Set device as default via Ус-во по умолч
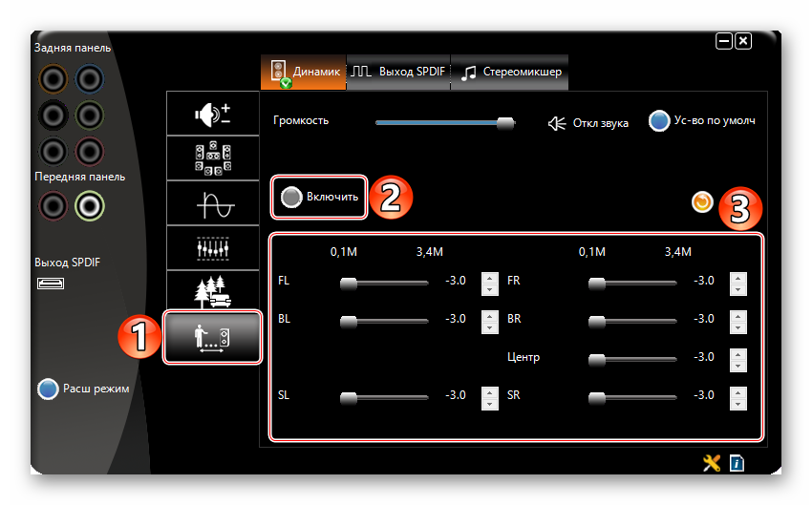Image resolution: width=812 pixels, height=505 pixels. (659, 121)
